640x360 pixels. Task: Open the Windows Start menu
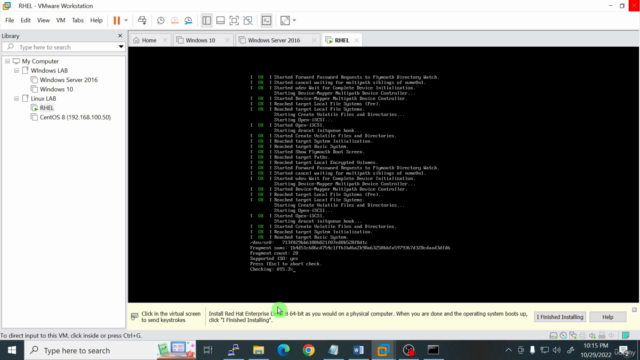click(x=12, y=350)
